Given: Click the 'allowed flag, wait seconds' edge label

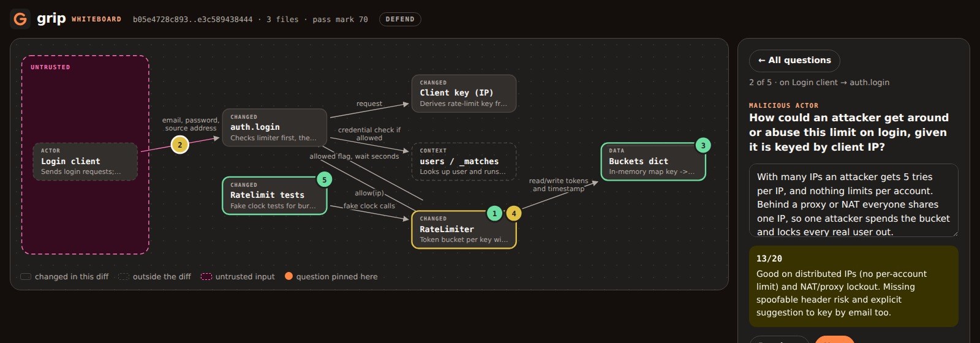Looking at the screenshot, I should point(354,157).
